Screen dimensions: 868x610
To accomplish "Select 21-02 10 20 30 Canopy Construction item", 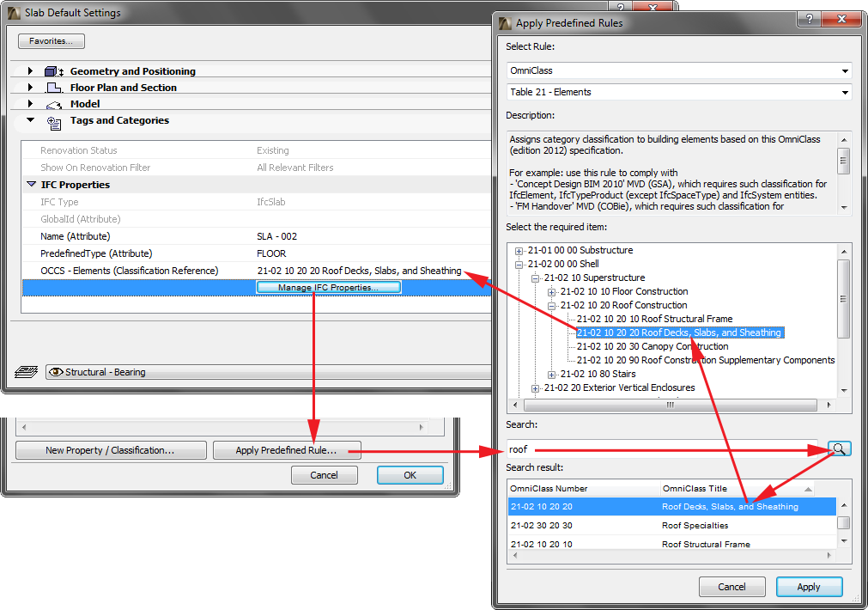I will 653,346.
